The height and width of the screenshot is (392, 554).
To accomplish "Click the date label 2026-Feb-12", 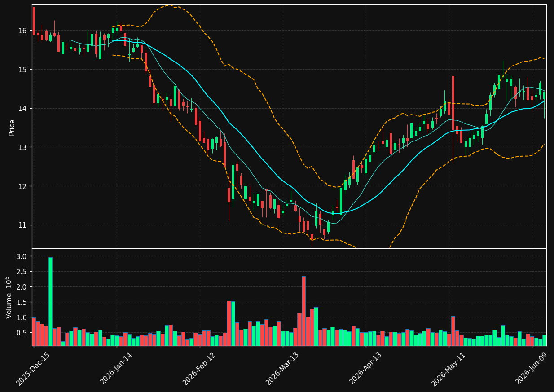I will [199, 369].
